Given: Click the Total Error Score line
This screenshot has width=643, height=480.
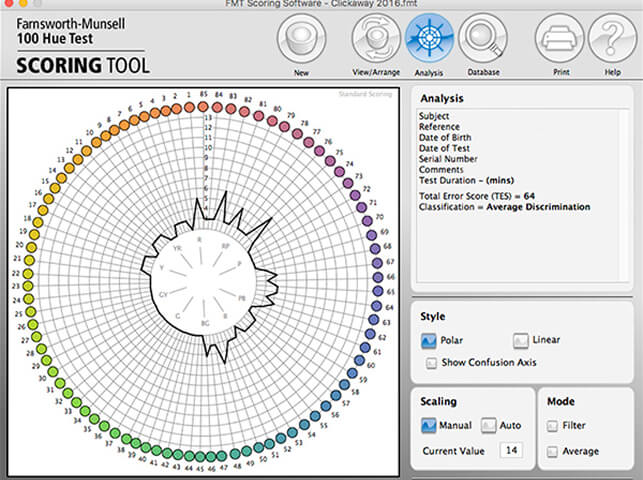Looking at the screenshot, I should (478, 198).
